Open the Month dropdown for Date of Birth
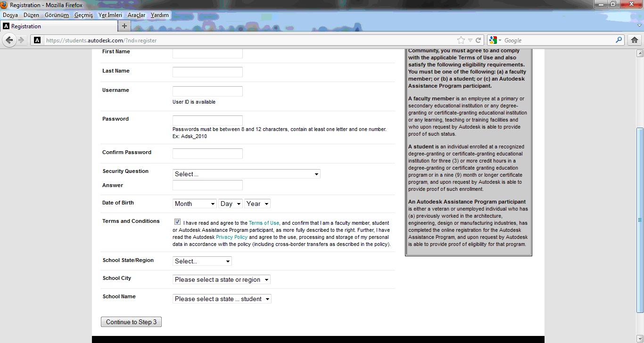The width and height of the screenshot is (644, 343). pyautogui.click(x=194, y=204)
